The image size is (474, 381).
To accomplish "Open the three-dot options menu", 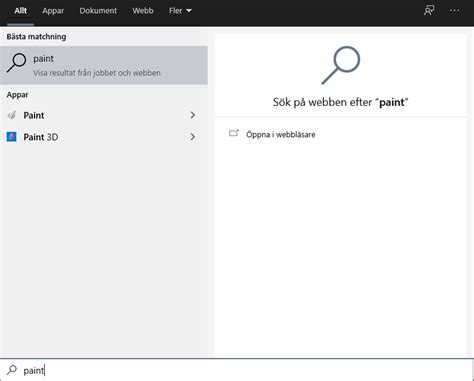I will coord(455,11).
